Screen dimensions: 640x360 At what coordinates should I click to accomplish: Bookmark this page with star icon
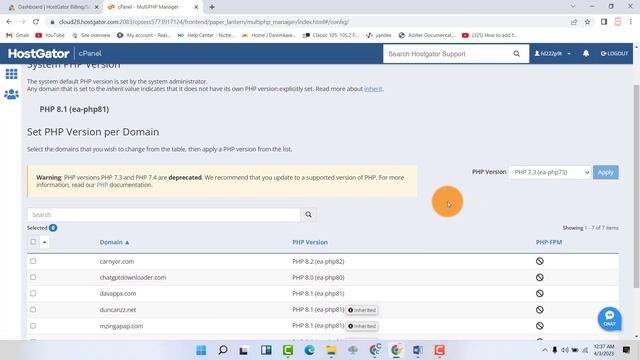click(587, 22)
